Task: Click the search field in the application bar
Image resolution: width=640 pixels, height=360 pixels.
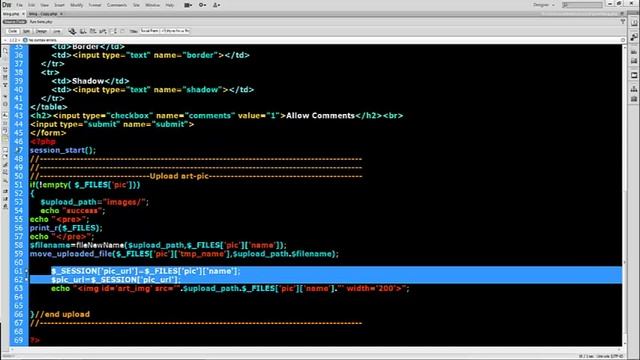Action: click(582, 5)
